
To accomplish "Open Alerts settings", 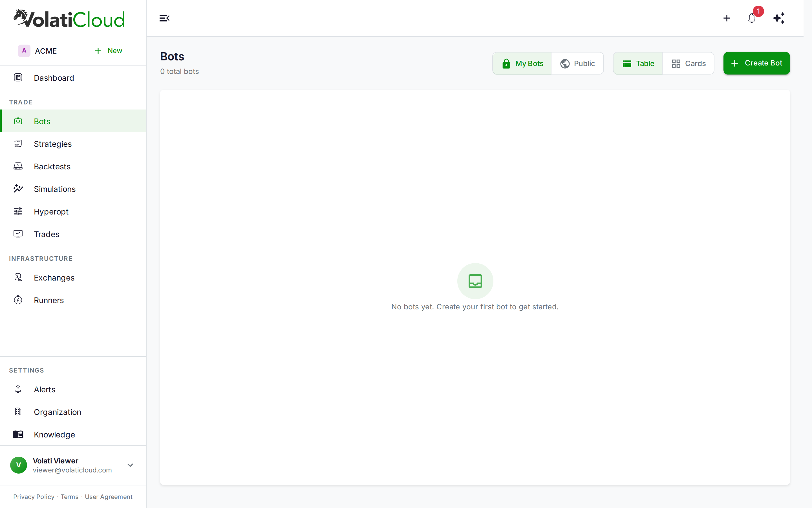I will click(73, 389).
